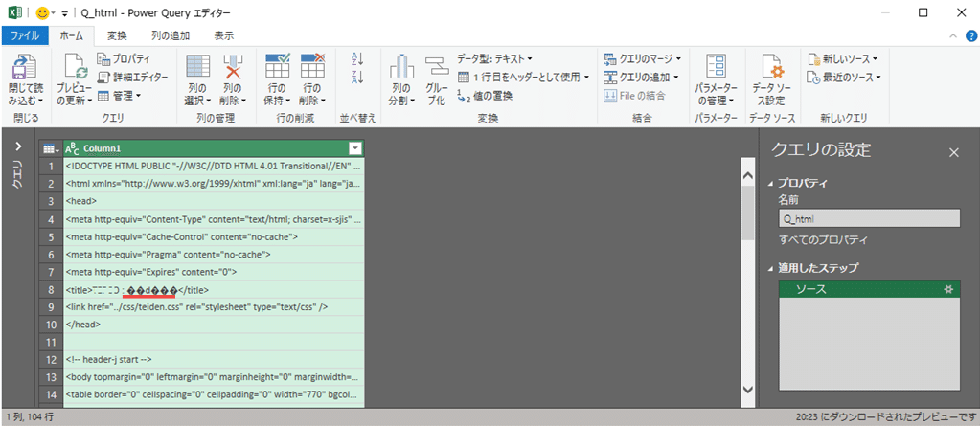Select the Pragma no-cache meta cell
Viewport: 980px width, 426px height.
pyautogui.click(x=214, y=255)
